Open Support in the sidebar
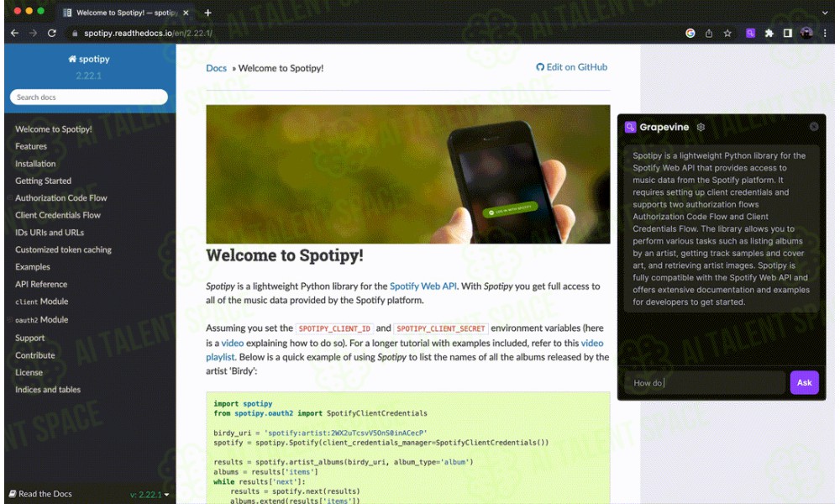Screen dimensions: 840x504 coord(30,338)
